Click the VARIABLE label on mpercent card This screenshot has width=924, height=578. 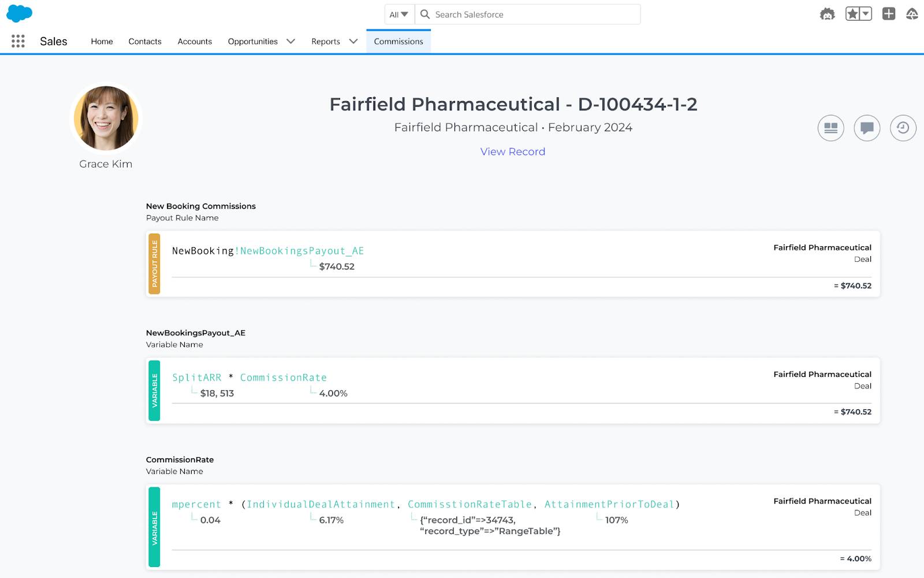pyautogui.click(x=154, y=527)
